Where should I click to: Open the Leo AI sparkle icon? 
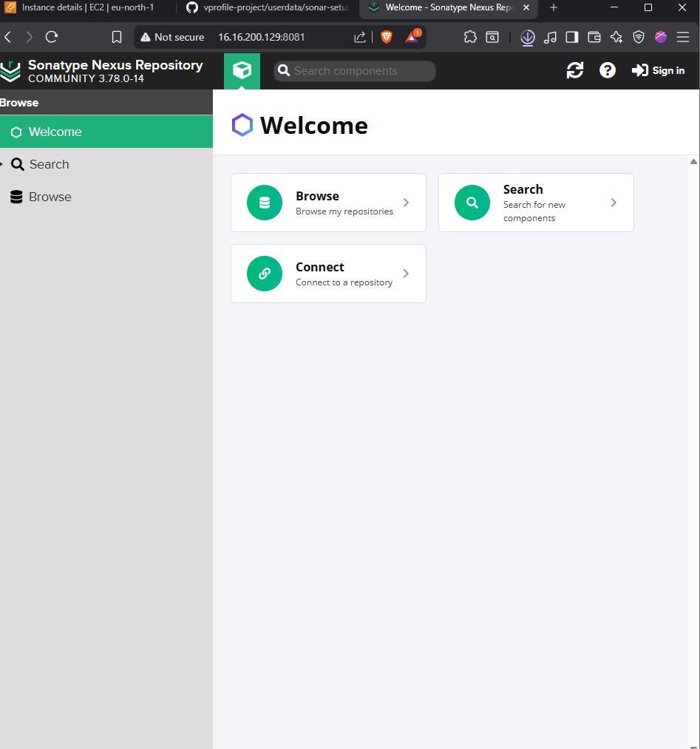[616, 37]
